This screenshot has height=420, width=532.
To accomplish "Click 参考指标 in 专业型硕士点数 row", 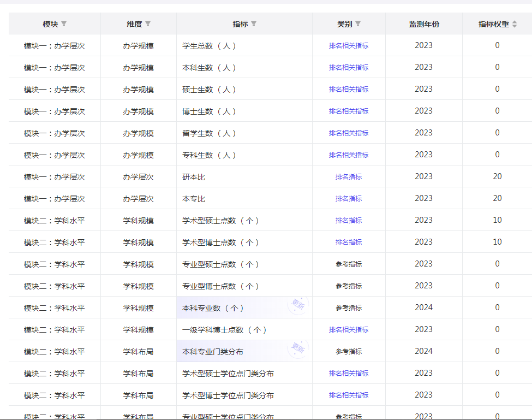I will [349, 264].
